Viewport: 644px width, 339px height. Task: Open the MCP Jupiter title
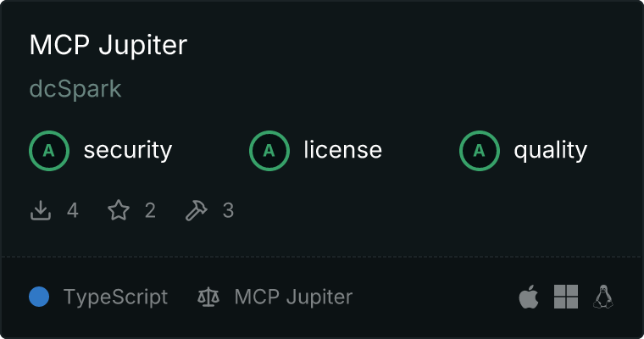[108, 45]
